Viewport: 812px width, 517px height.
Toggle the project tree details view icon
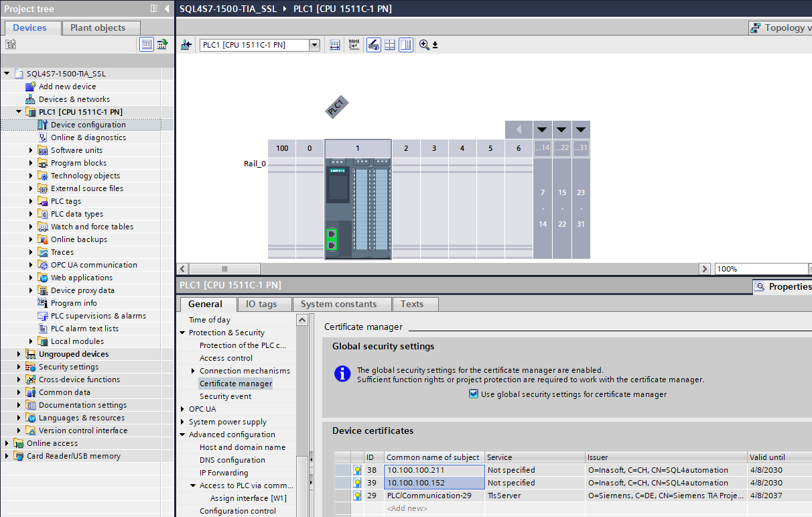(x=147, y=44)
